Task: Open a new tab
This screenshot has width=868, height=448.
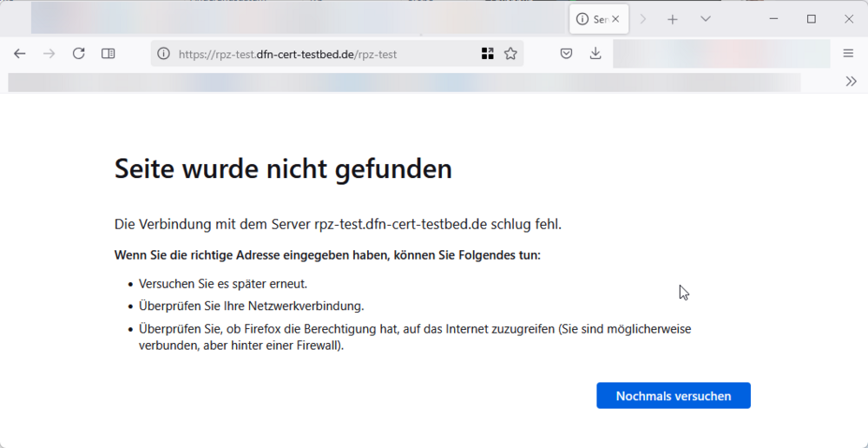Action: pyautogui.click(x=672, y=19)
